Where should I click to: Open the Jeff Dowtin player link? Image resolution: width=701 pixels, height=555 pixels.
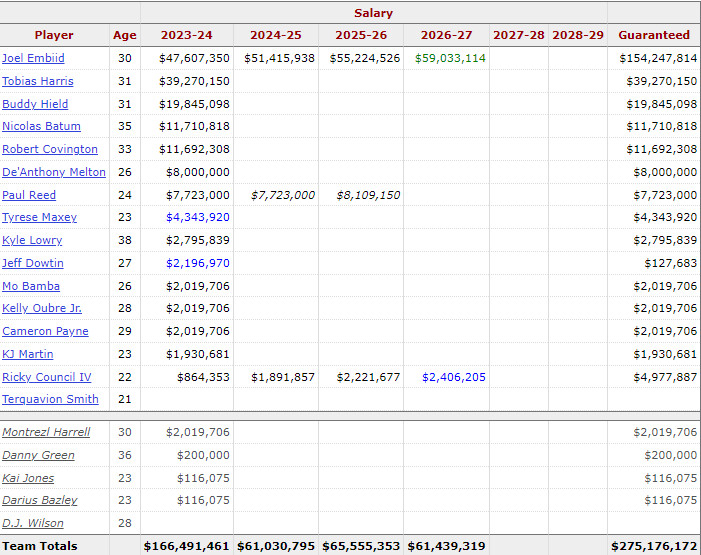33,263
